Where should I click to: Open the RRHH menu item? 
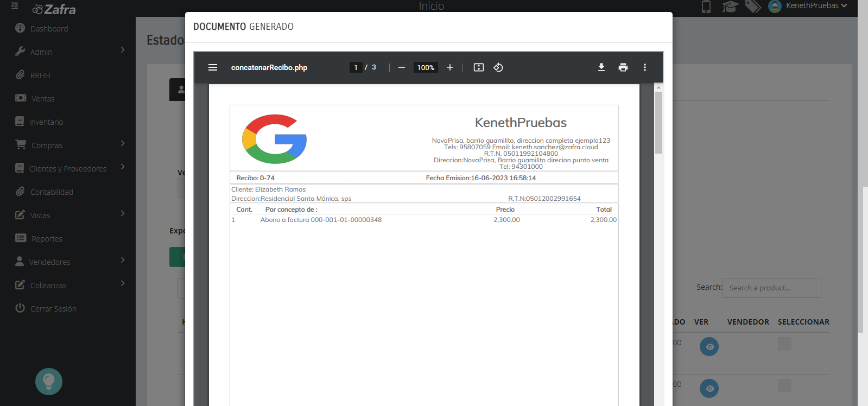pyautogui.click(x=40, y=75)
